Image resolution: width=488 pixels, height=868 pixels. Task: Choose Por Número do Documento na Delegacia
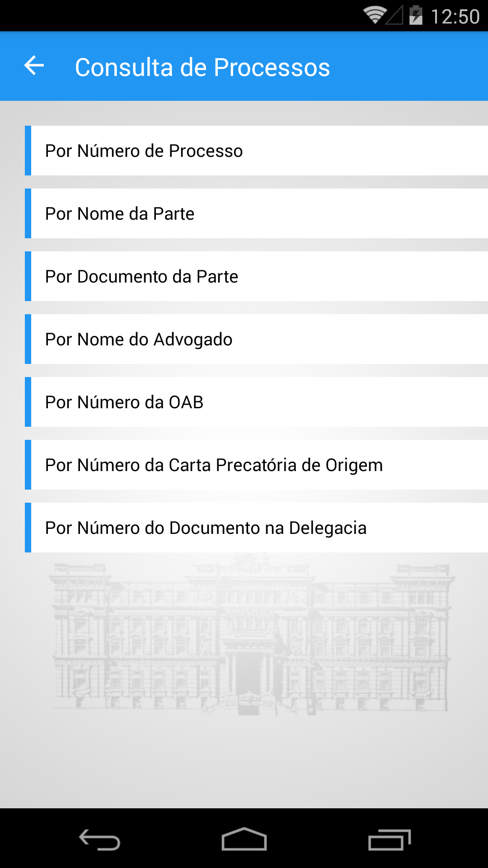258,528
